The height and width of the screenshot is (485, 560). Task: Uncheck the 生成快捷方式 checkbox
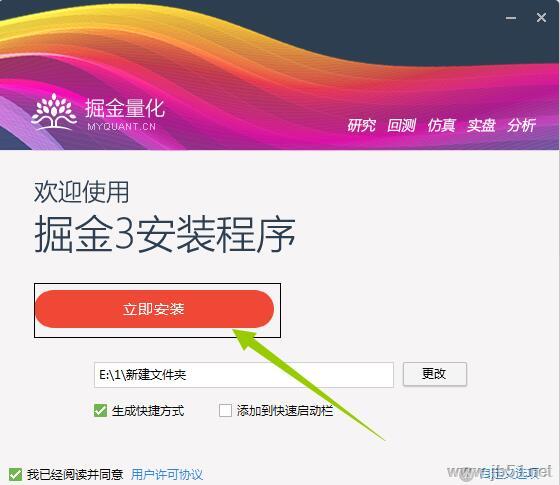click(x=100, y=410)
